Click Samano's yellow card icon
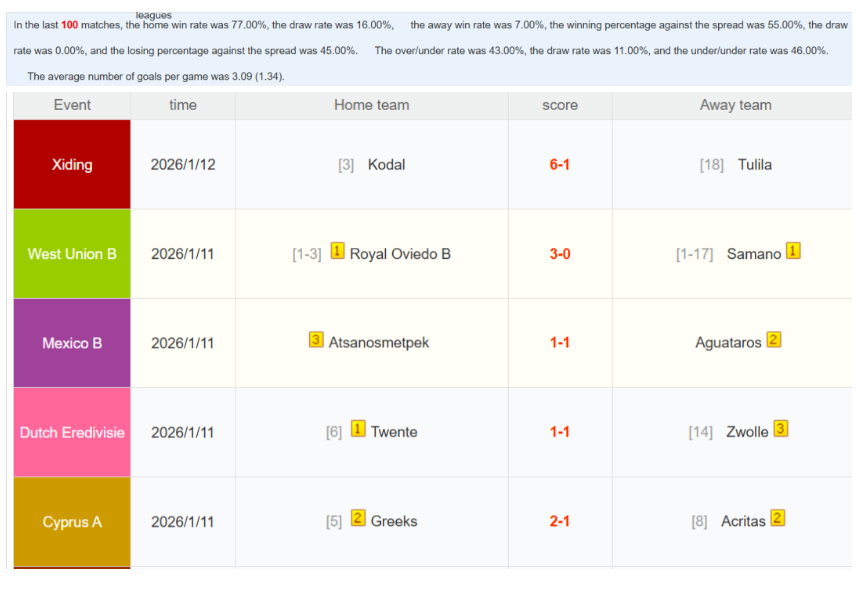867x592 pixels. point(793,252)
